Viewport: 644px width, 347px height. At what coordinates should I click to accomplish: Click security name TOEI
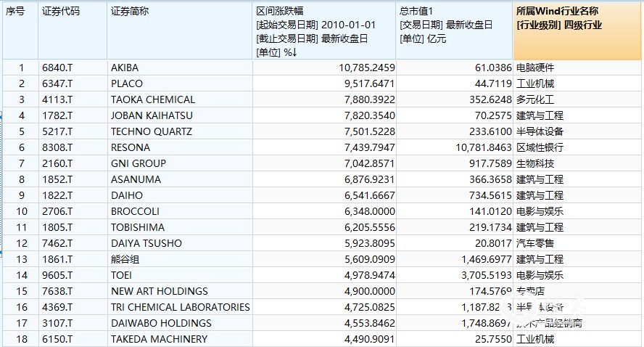pyautogui.click(x=121, y=275)
